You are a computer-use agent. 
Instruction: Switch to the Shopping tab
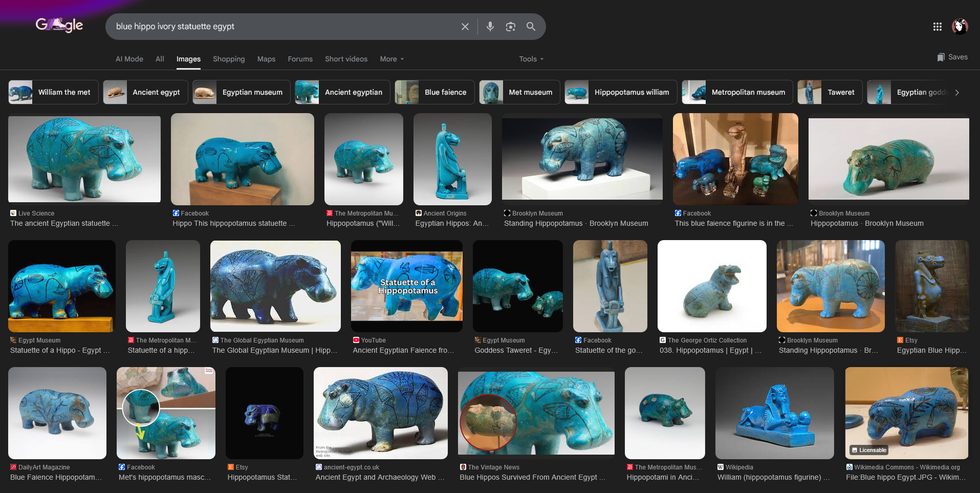229,59
